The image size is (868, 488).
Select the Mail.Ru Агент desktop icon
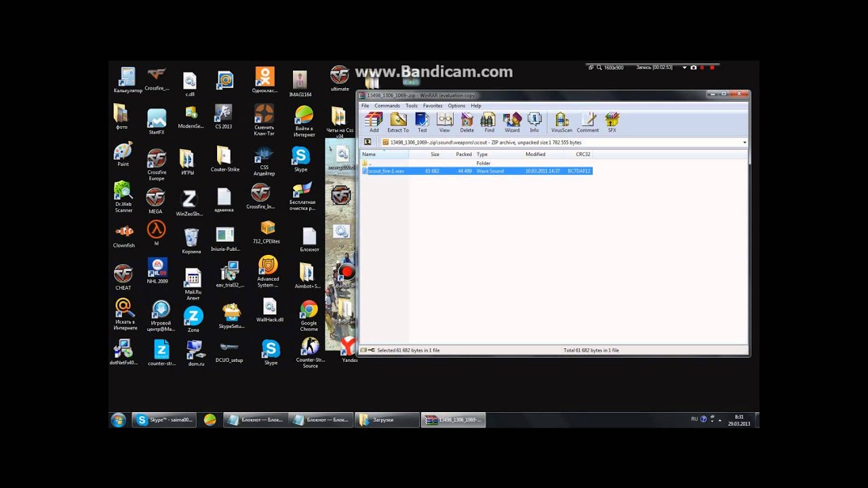click(193, 284)
